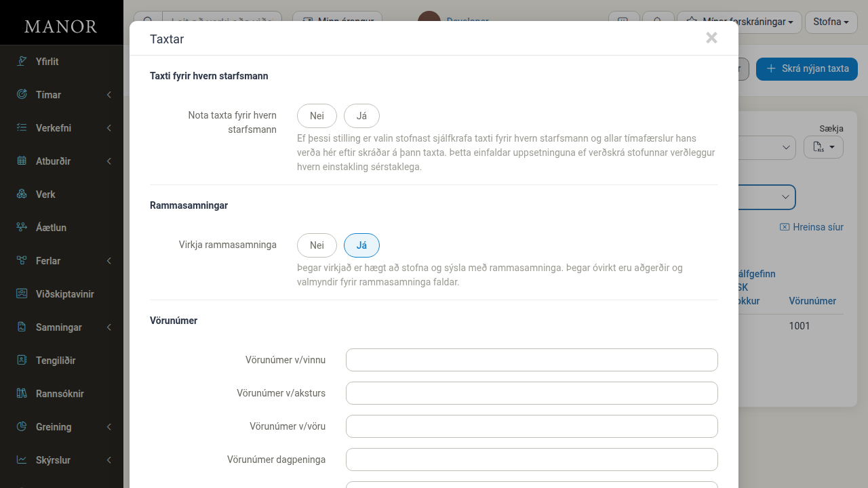The image size is (868, 488).
Task: Click the Rammasamningar section heading
Action: [189, 205]
